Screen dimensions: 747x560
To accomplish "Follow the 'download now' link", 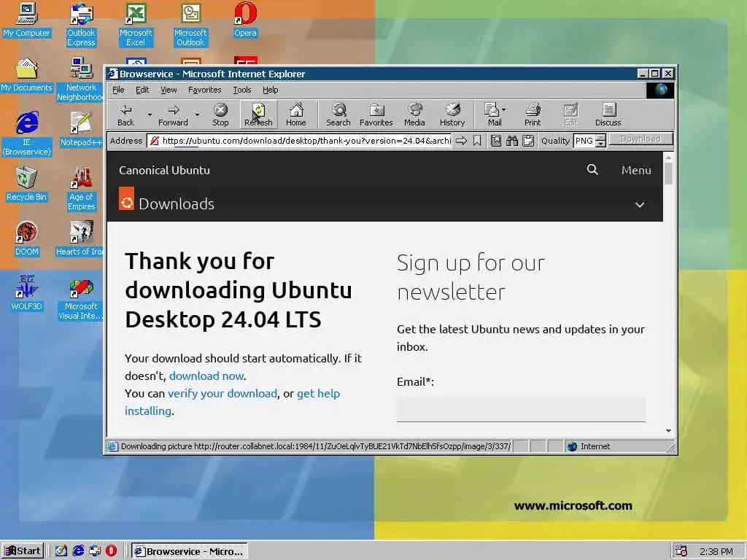I will click(x=206, y=376).
